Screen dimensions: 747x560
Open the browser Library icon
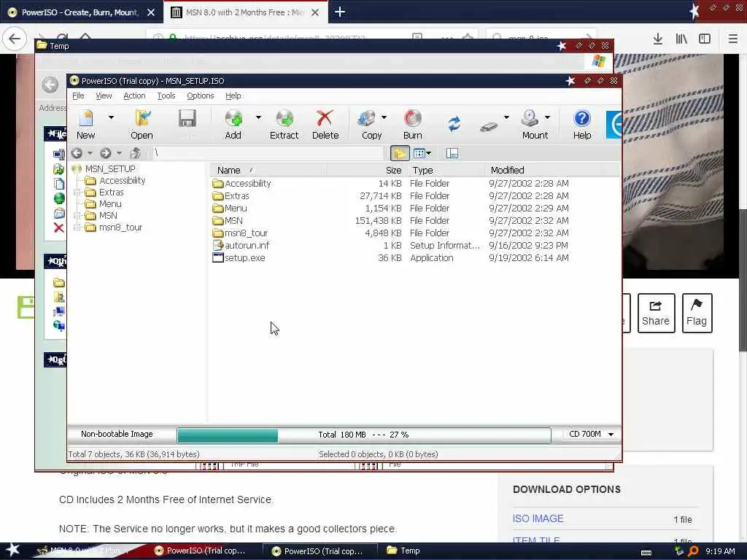coord(681,39)
